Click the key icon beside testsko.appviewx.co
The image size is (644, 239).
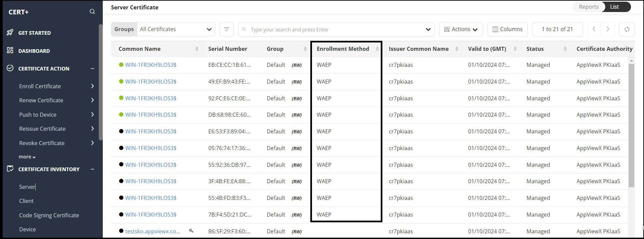click(191, 231)
